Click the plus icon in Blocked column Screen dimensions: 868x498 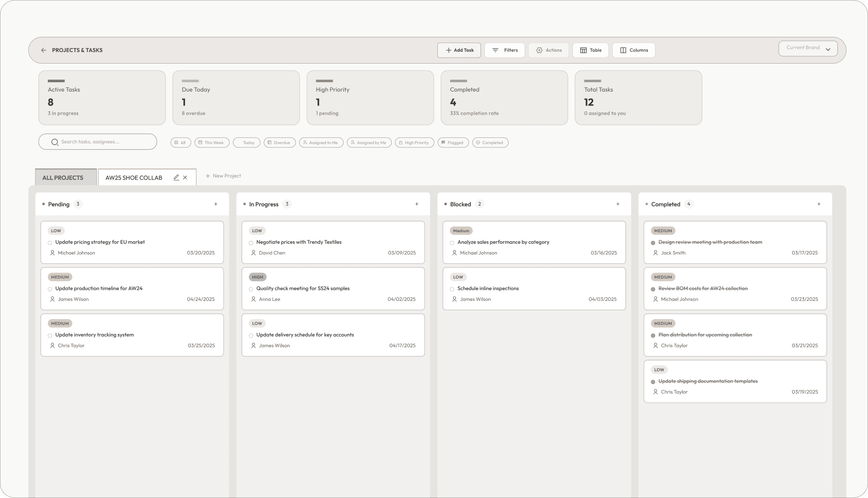point(618,204)
